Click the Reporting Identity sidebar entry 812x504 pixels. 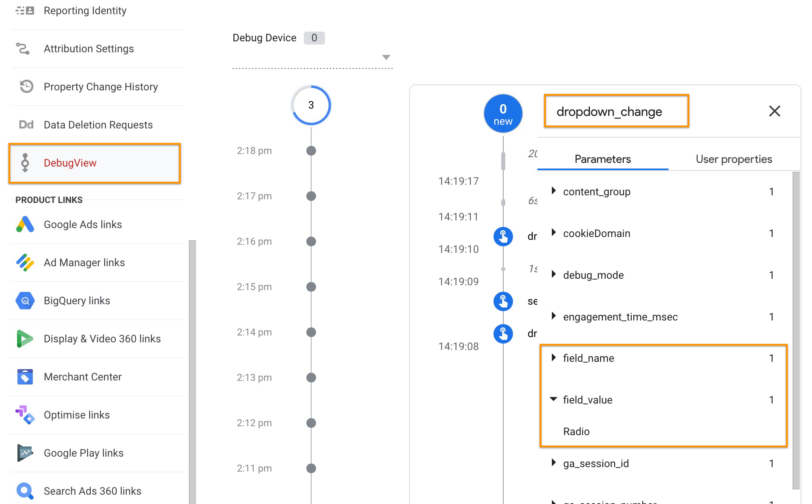pyautogui.click(x=85, y=11)
